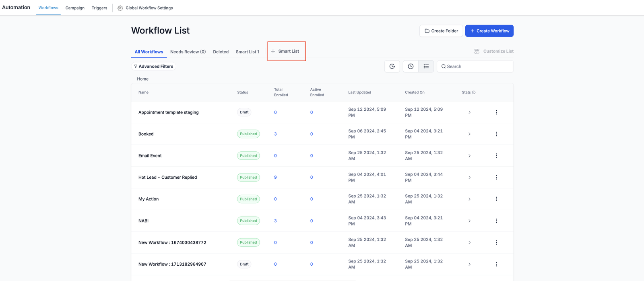Open three-dot menu for Booked workflow

coord(496,134)
